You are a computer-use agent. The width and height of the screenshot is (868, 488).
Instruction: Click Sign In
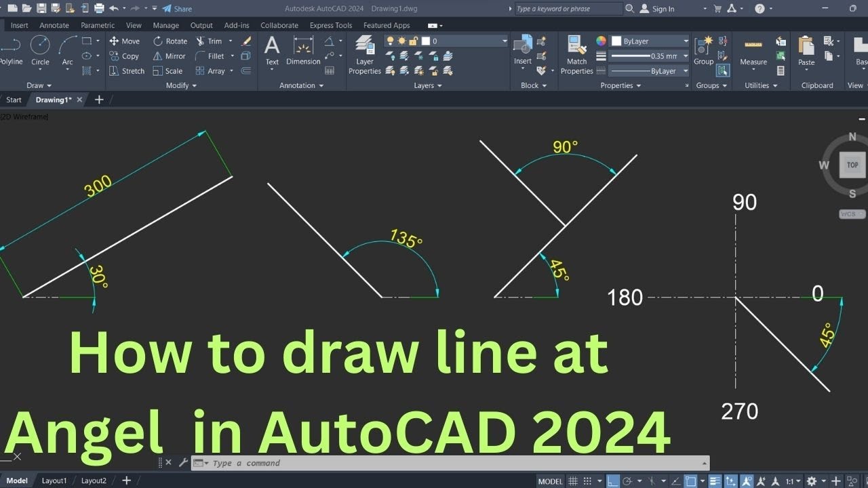point(663,9)
